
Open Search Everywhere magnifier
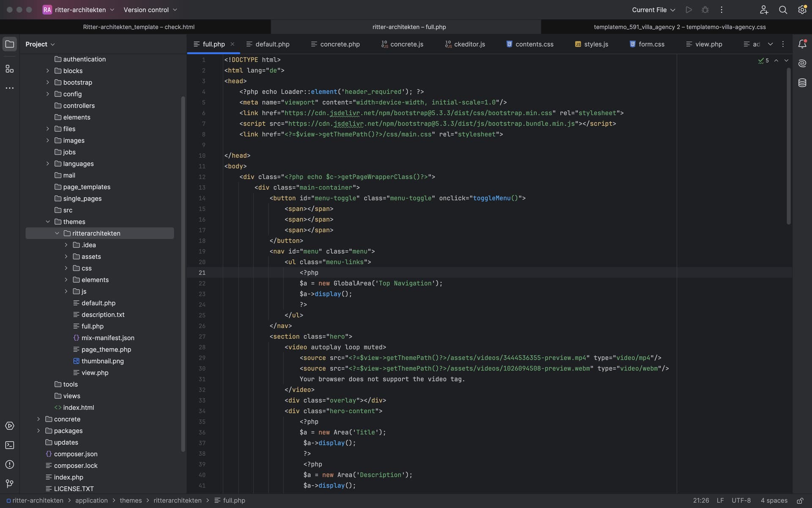click(783, 10)
